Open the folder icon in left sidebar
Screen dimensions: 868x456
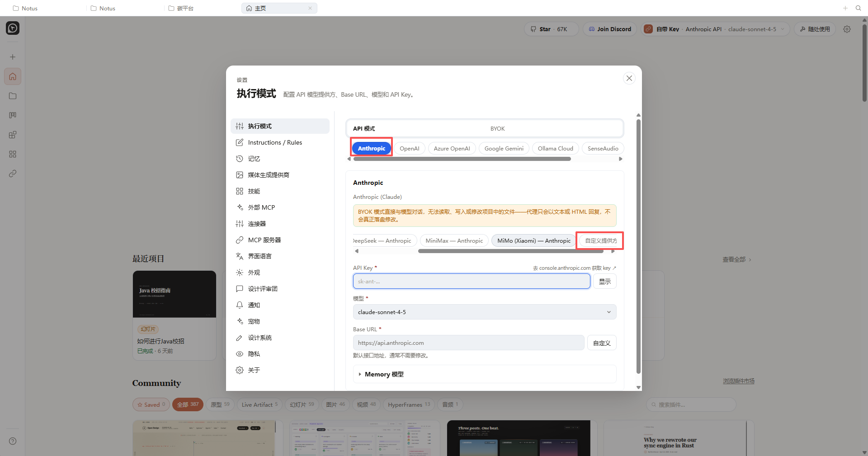13,96
